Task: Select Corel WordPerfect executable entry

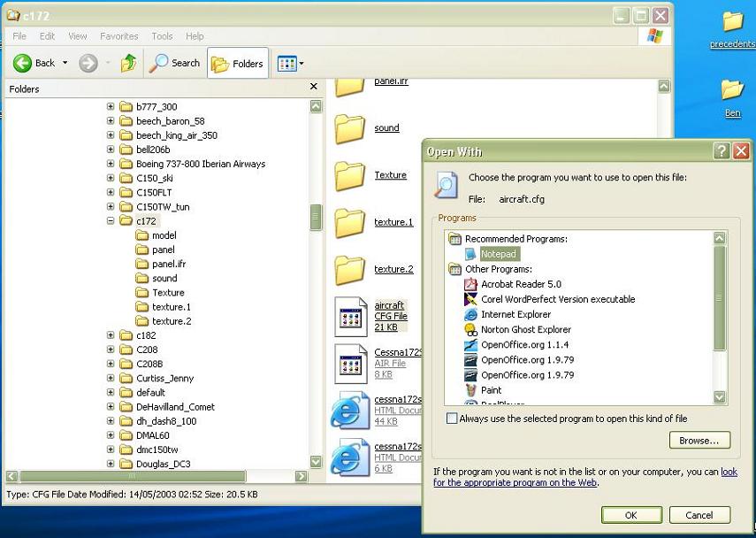Action: point(557,299)
